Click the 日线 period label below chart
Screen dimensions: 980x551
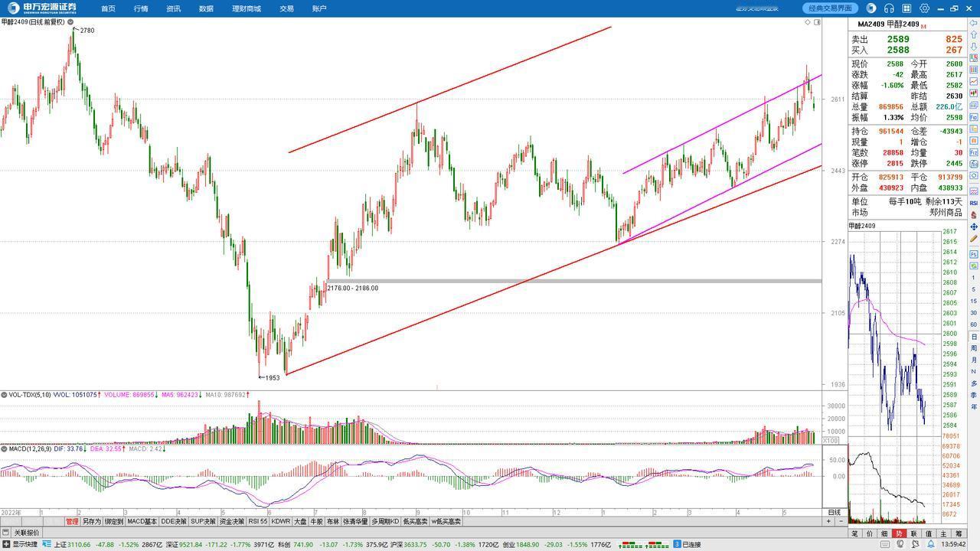[x=834, y=512]
